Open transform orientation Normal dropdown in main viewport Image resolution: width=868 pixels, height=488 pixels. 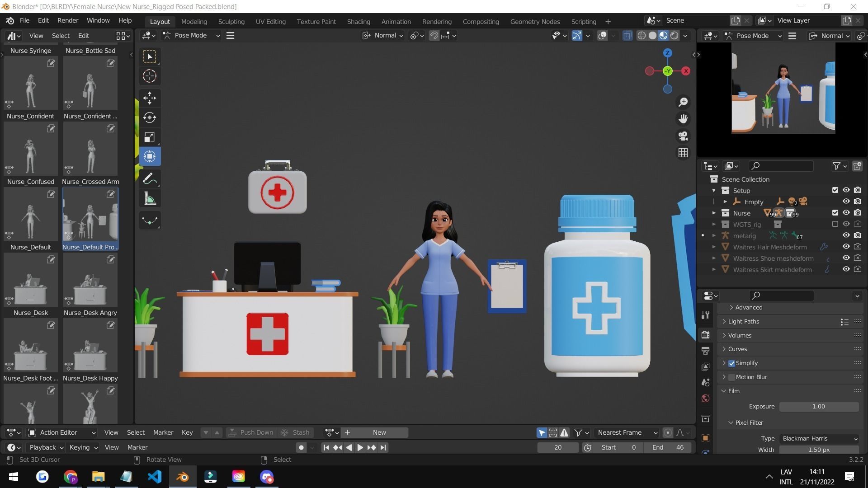point(382,36)
